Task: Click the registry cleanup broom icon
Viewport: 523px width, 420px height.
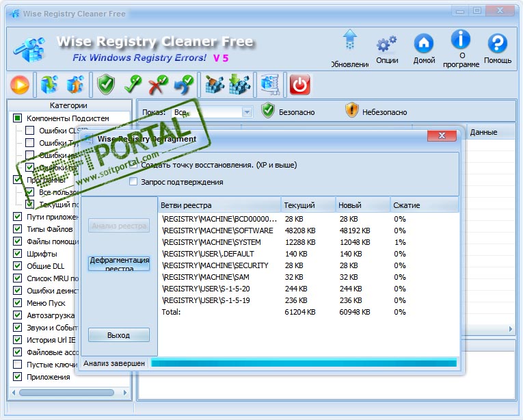Action: coord(215,84)
